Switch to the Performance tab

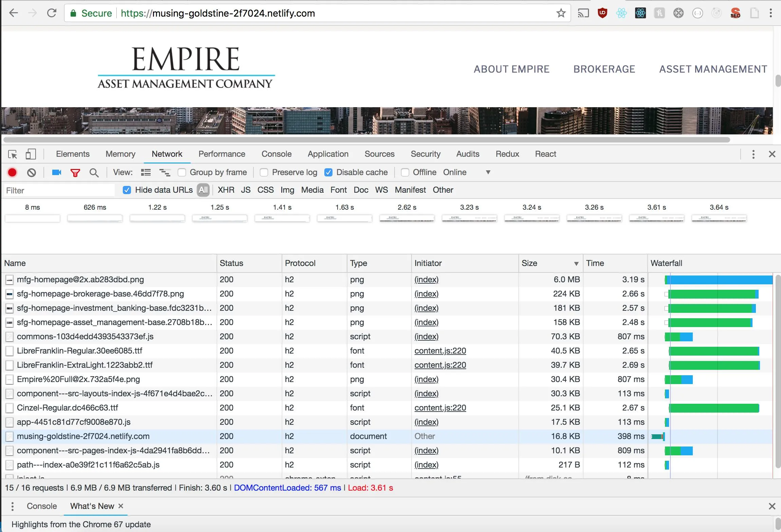(222, 154)
